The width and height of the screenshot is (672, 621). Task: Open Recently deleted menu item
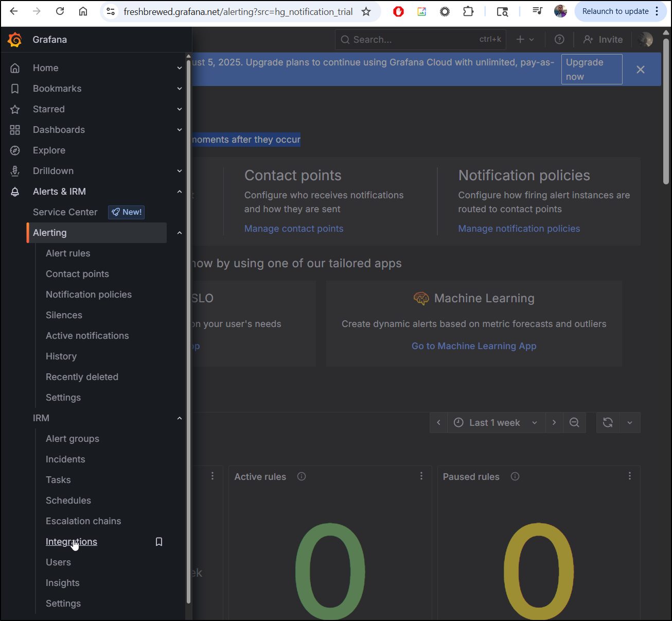pyautogui.click(x=82, y=377)
